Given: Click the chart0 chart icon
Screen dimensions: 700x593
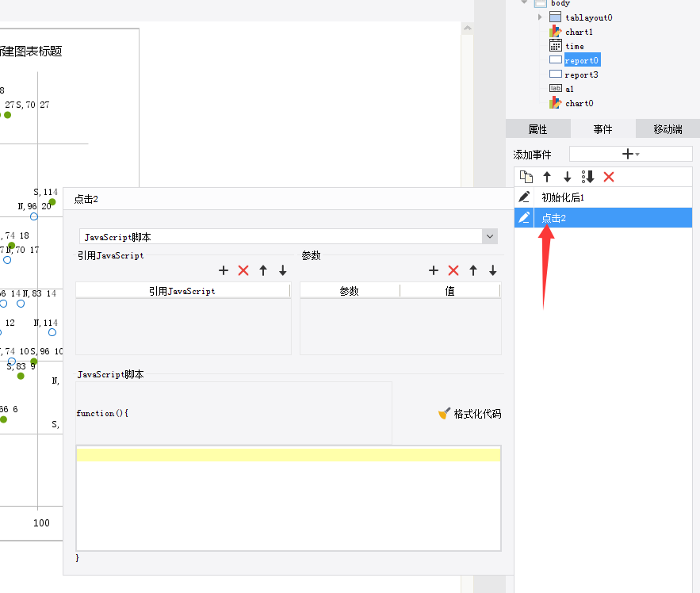Looking at the screenshot, I should click(x=556, y=103).
